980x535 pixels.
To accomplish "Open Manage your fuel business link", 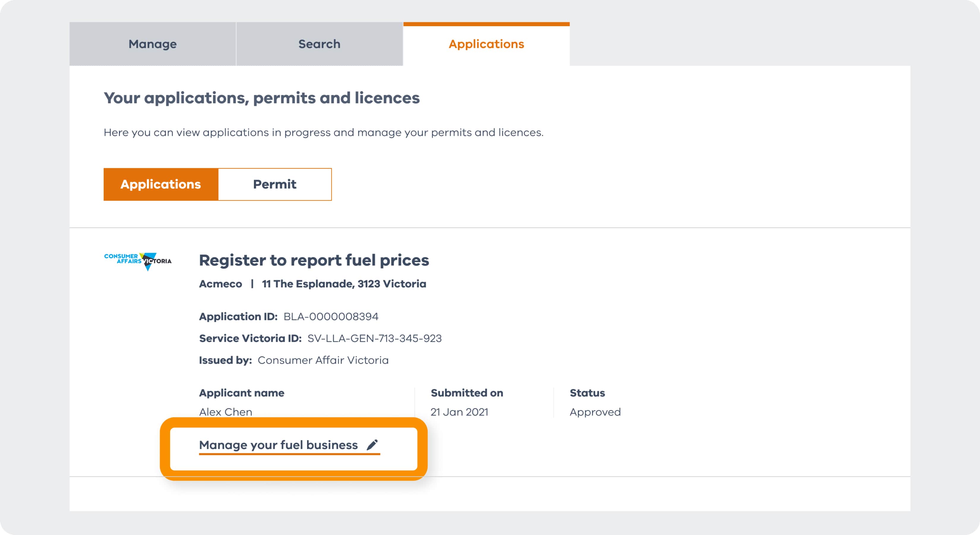I will click(x=278, y=445).
